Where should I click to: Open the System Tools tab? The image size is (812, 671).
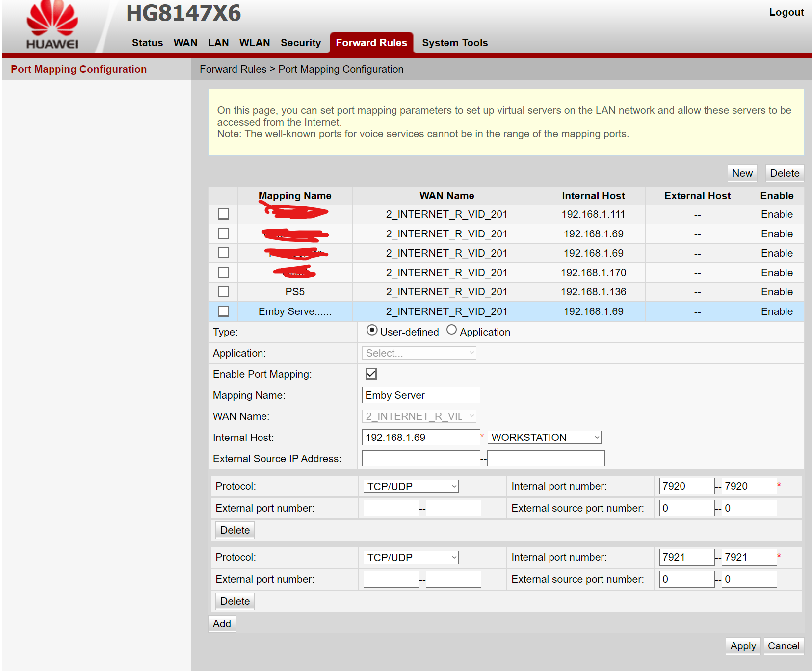(455, 43)
